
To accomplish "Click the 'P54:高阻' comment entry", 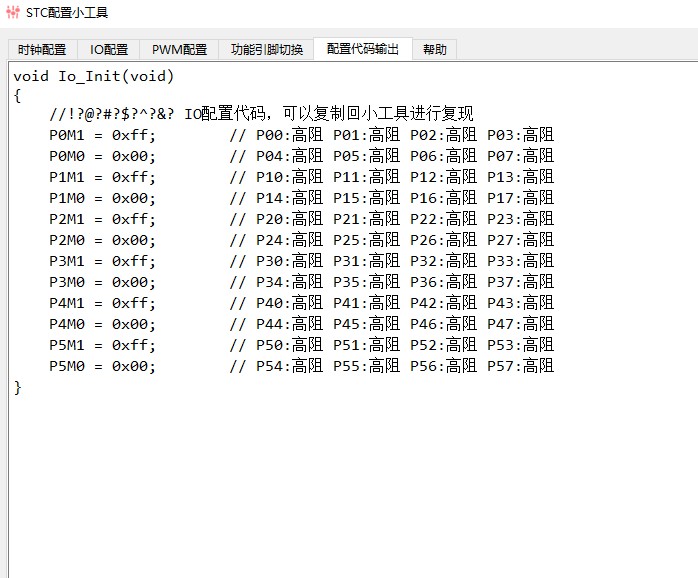I will [x=289, y=366].
